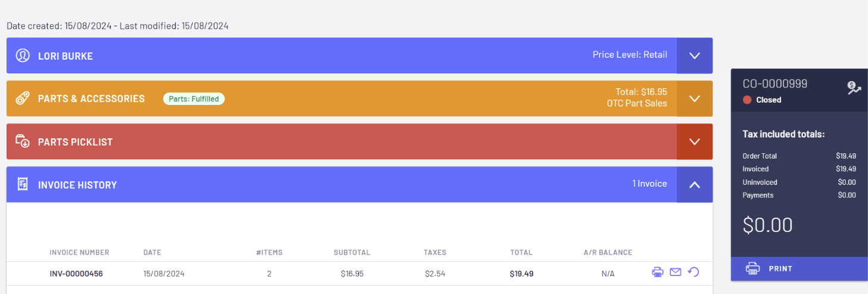Viewport: 868px width, 294px height.
Task: Click the Invoice History receipt icon
Action: (x=23, y=184)
